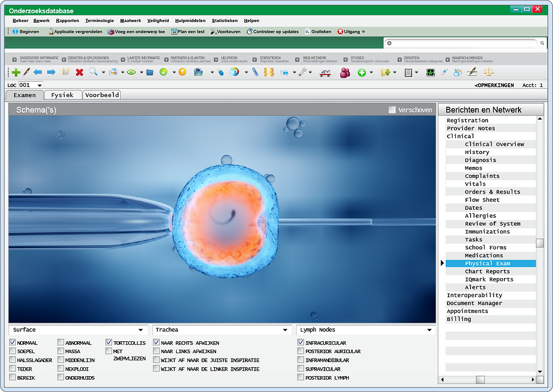Image resolution: width=553 pixels, height=392 pixels.
Task: Click the ambulance icon
Action: 325,73
